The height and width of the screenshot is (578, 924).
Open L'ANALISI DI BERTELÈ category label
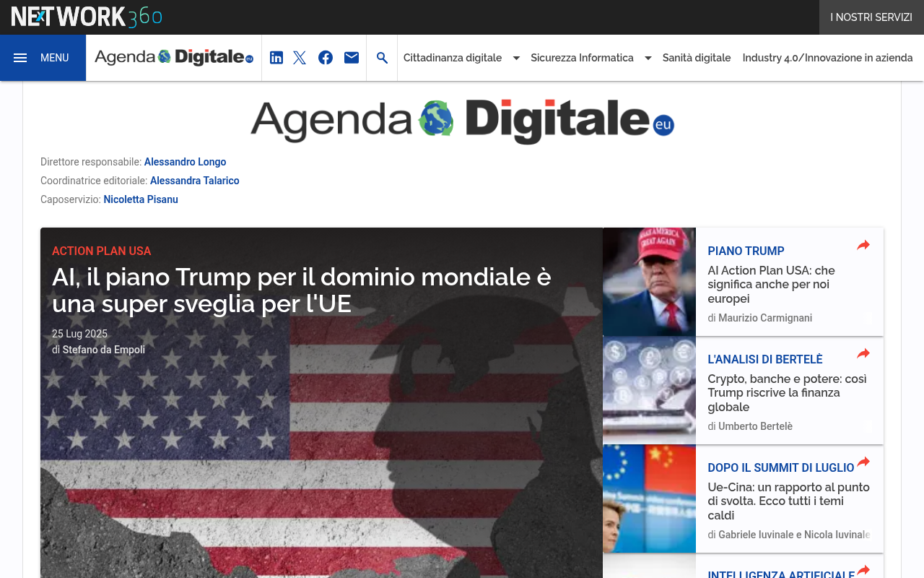pyautogui.click(x=765, y=359)
